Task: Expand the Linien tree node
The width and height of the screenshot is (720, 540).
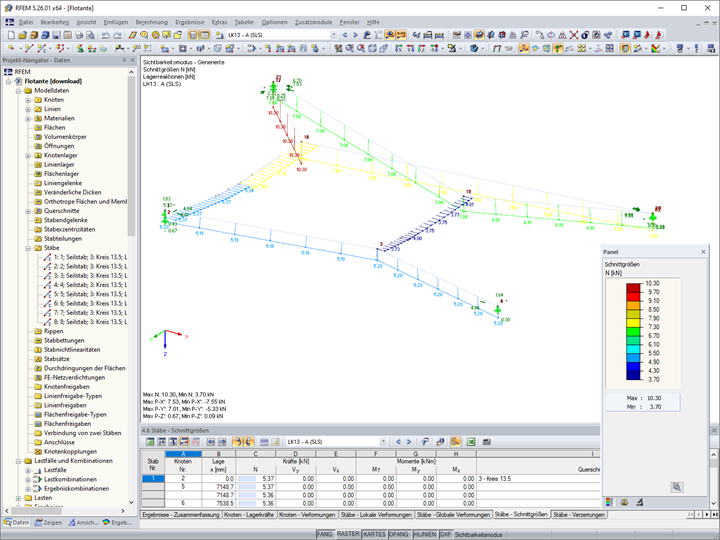Action: [28, 109]
